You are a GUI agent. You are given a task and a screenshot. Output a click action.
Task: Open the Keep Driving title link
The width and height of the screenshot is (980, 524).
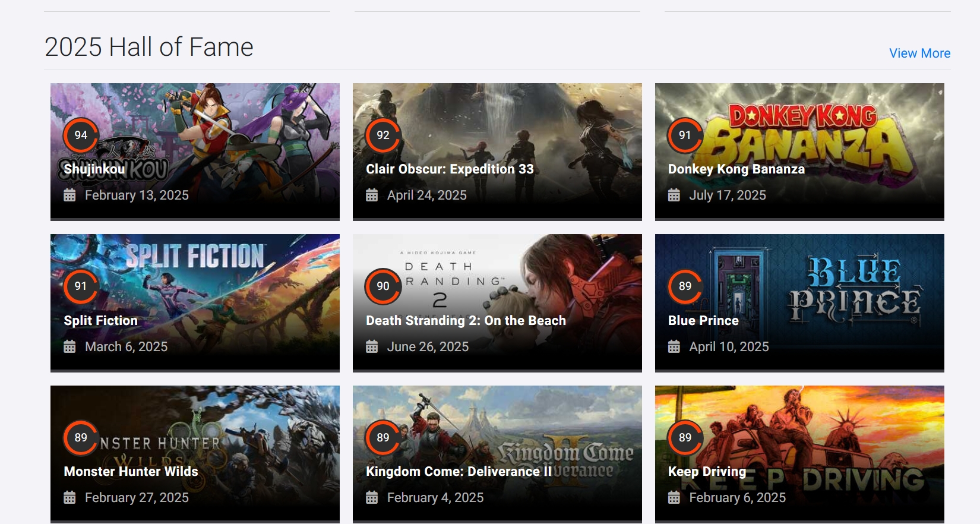(x=707, y=472)
